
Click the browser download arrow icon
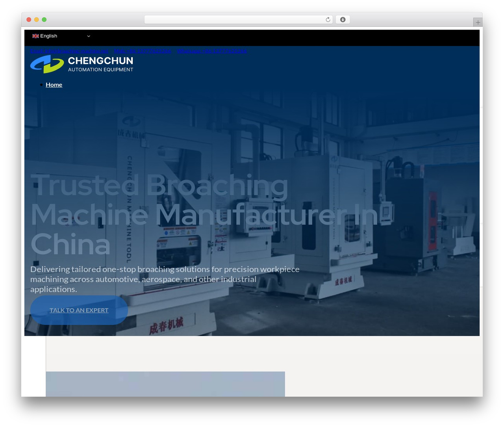coord(343,20)
